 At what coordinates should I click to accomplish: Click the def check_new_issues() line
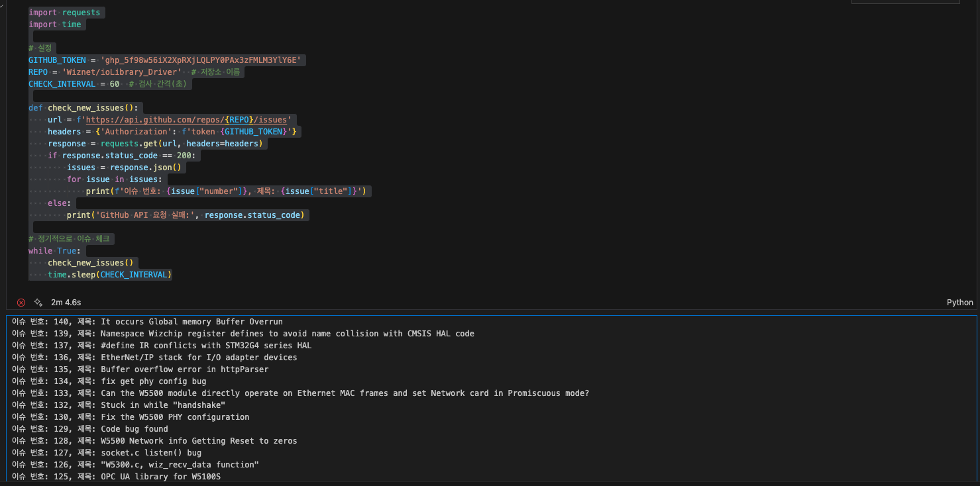click(83, 108)
